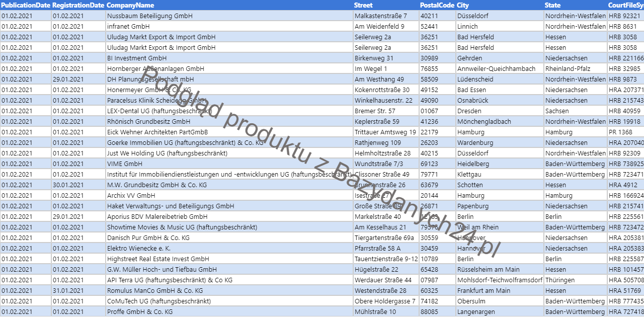
Task: Click street cell Im Wegel 1
Action: (x=386, y=68)
